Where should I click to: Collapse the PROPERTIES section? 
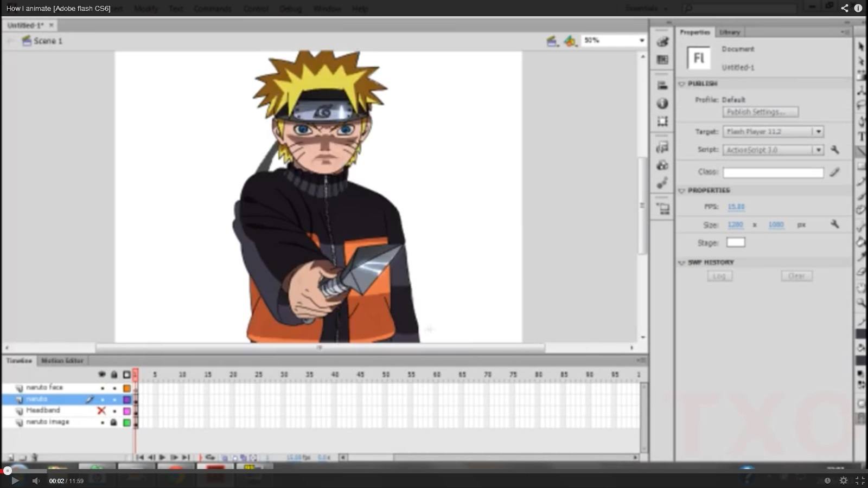pyautogui.click(x=682, y=191)
